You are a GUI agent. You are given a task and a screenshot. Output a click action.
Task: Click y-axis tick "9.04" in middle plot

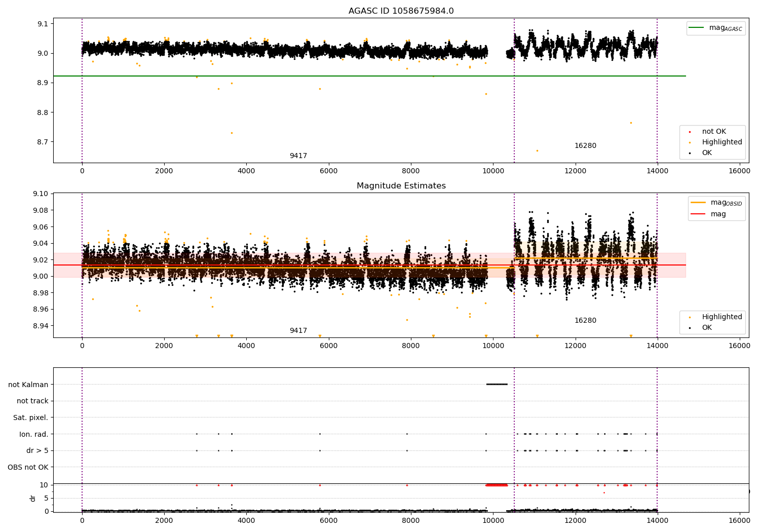pyautogui.click(x=41, y=244)
